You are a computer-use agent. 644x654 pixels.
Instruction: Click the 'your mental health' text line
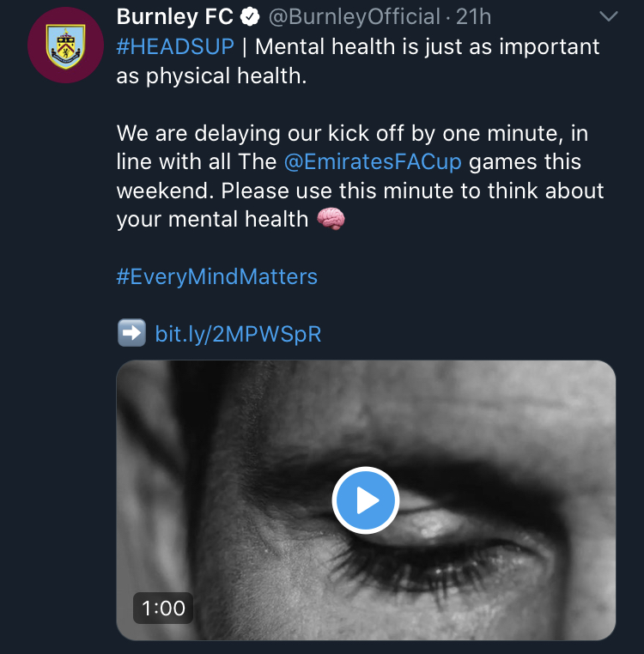(x=211, y=219)
